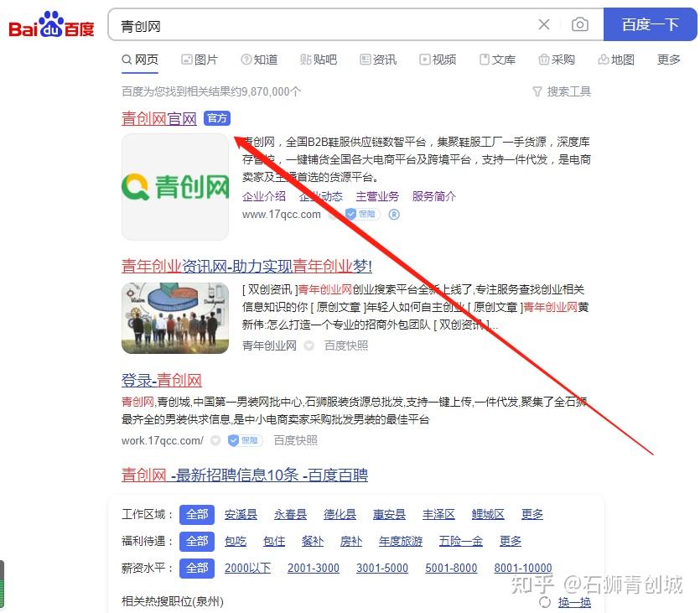Open 百度快照 for work.17qcc.com result
This screenshot has height=613, width=700.
296,440
